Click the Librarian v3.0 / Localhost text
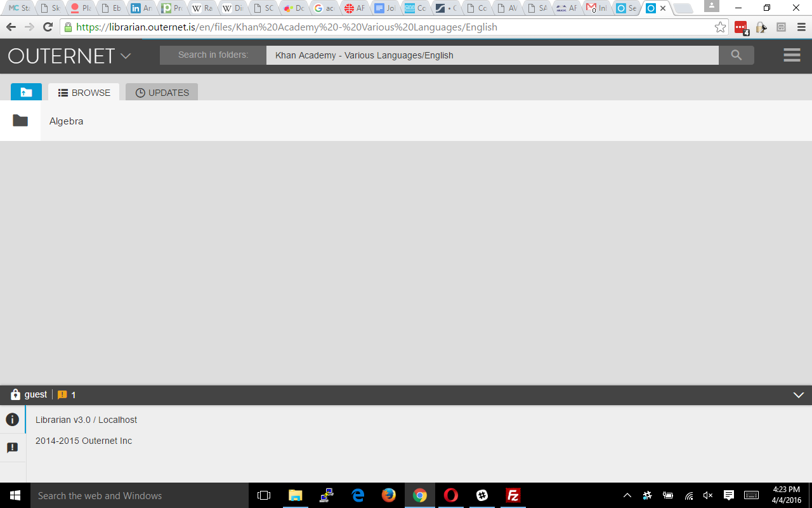The width and height of the screenshot is (812, 508). point(86,420)
